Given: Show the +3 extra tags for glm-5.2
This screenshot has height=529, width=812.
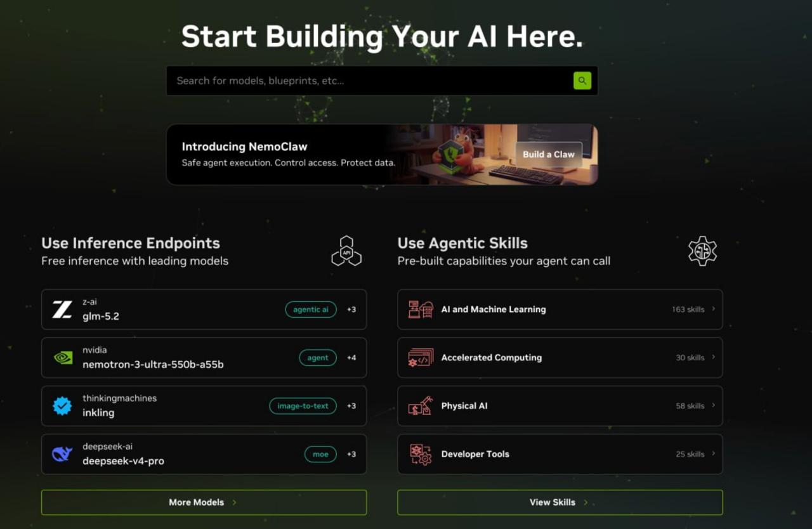Looking at the screenshot, I should tap(351, 310).
